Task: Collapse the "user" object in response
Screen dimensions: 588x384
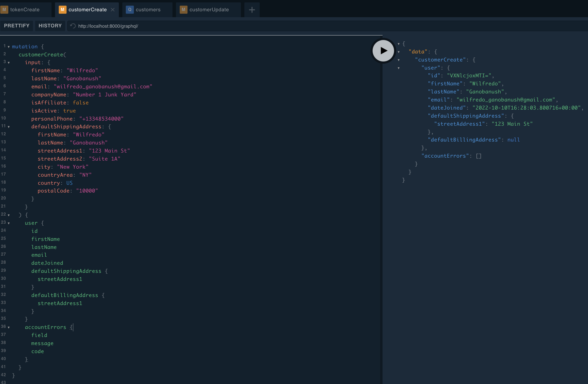Action: pos(399,68)
